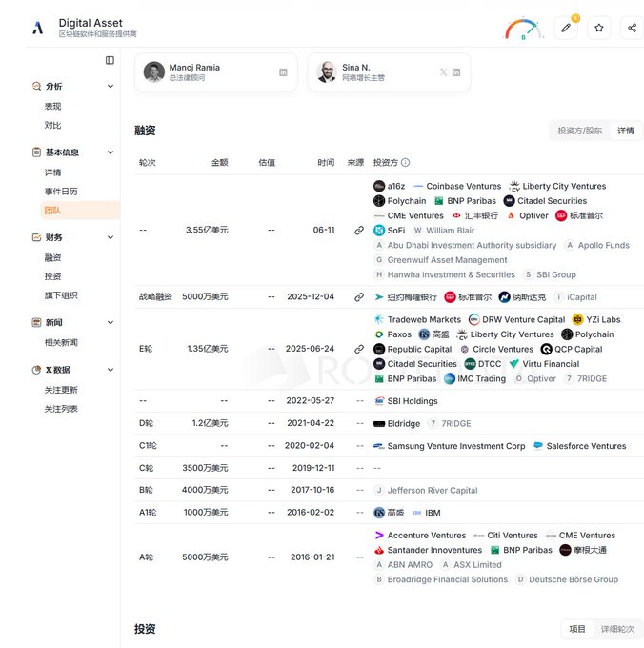Open SoFi investor link
The image size is (644, 648).
click(x=389, y=231)
